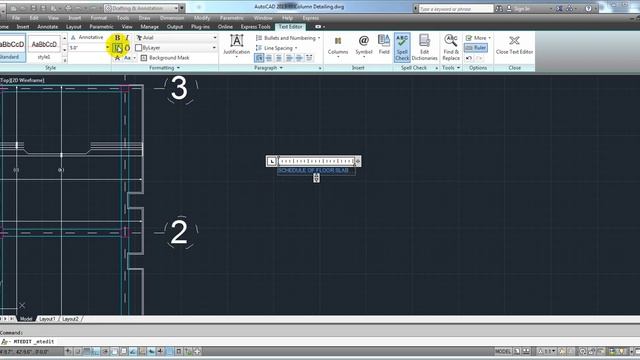Click Sign In
Screen dimensions: 640x360
(x=521, y=9)
